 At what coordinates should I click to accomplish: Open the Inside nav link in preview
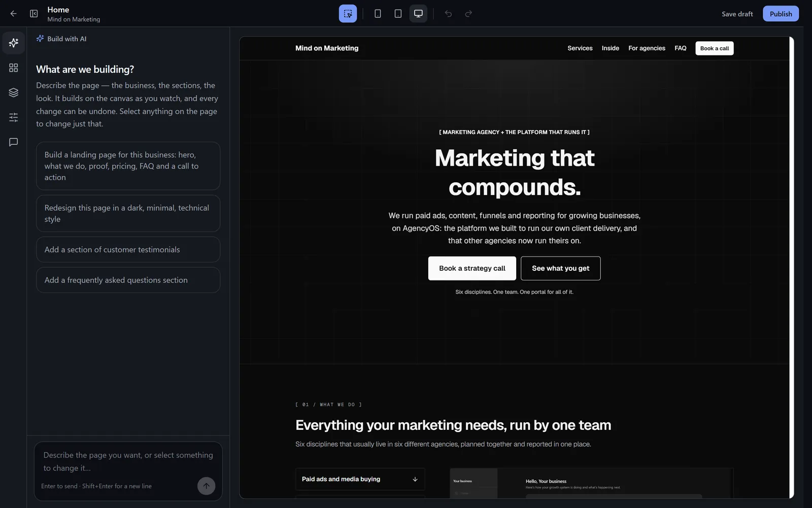(x=610, y=48)
